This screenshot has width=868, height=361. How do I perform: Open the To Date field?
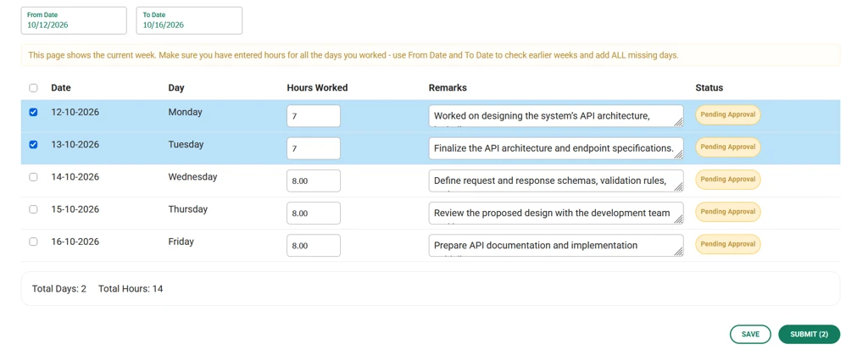[x=189, y=20]
